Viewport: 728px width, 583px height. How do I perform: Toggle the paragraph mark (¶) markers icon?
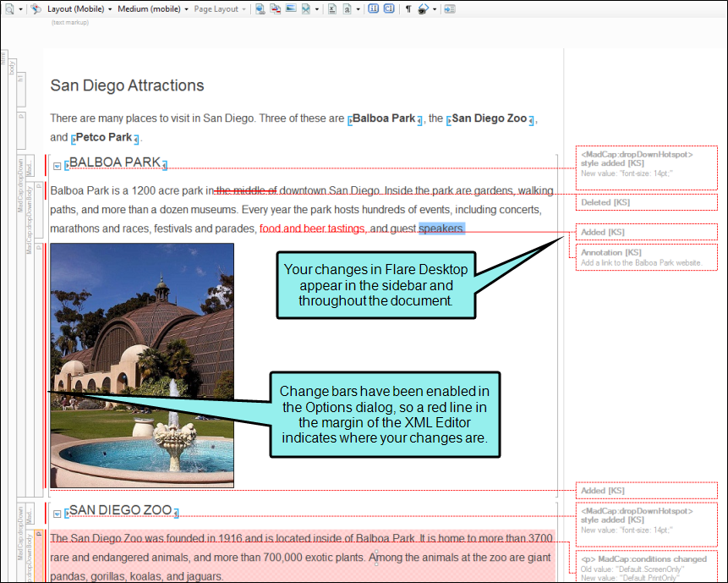click(x=408, y=8)
